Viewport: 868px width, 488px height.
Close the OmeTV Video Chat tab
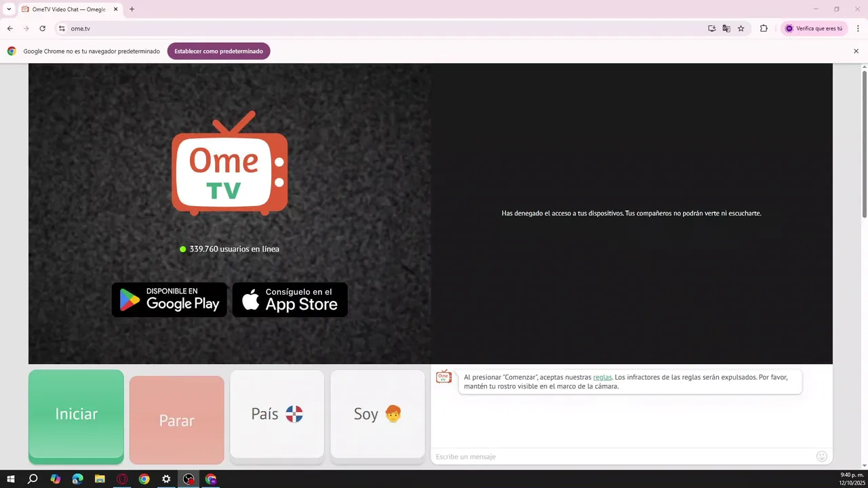pos(115,9)
